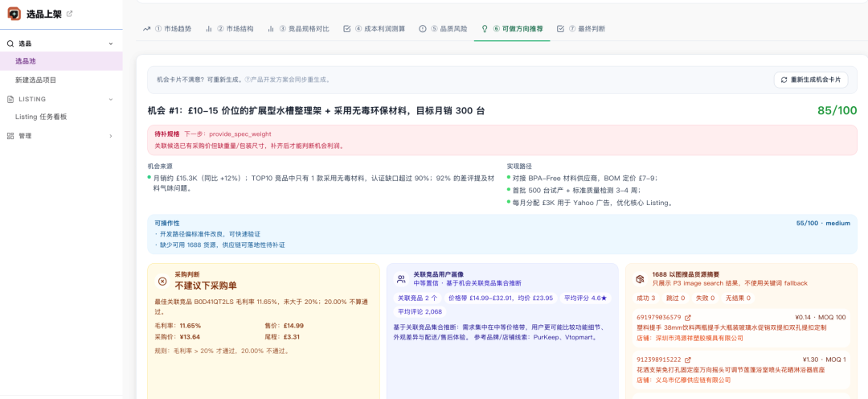Click the alert circle icon of 品质风险 tab

click(423, 29)
